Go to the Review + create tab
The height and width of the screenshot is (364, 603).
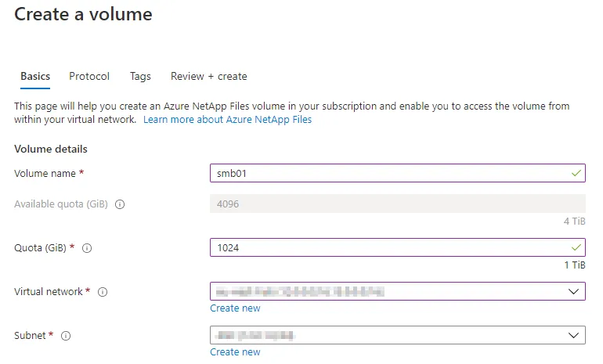click(x=208, y=77)
